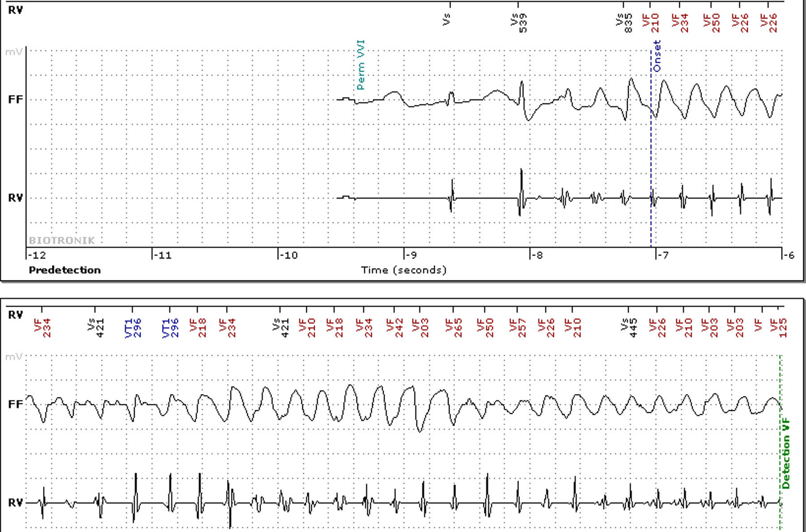Image resolution: width=806 pixels, height=532 pixels.
Task: Select the VF 242 interval marker
Action: [395, 327]
